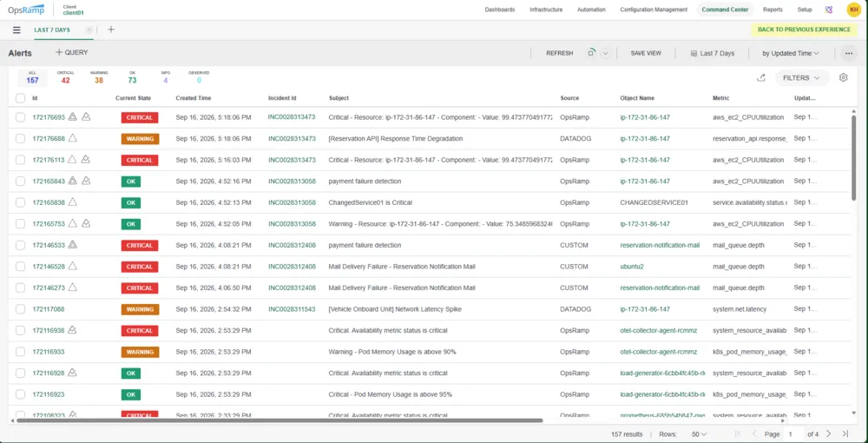Open the Reports menu
The width and height of the screenshot is (868, 443).
[773, 10]
